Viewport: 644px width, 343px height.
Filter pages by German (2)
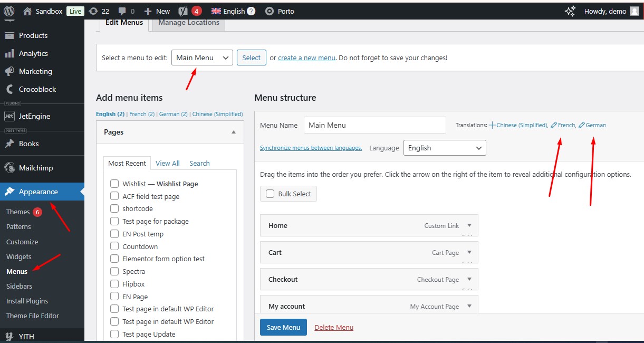[x=174, y=114]
